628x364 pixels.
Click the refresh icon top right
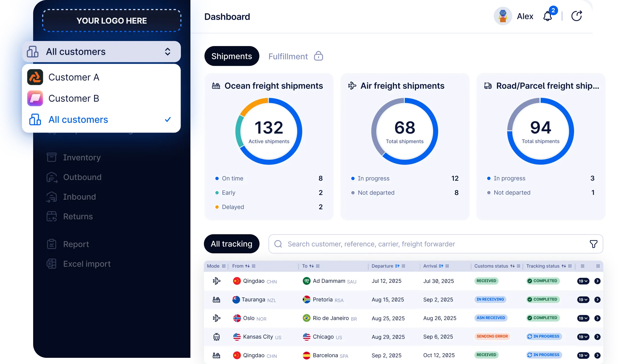pyautogui.click(x=577, y=16)
